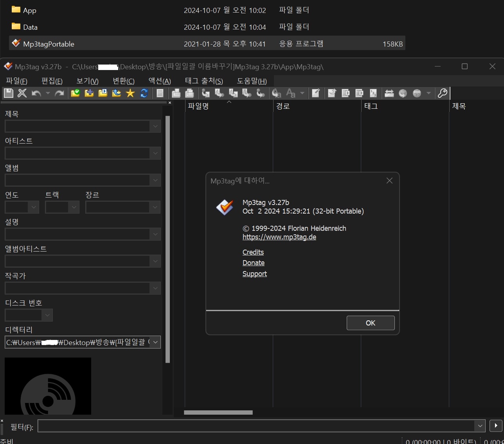504x444 pixels.
Task: Click the album cover art placeholder
Action: point(48,386)
